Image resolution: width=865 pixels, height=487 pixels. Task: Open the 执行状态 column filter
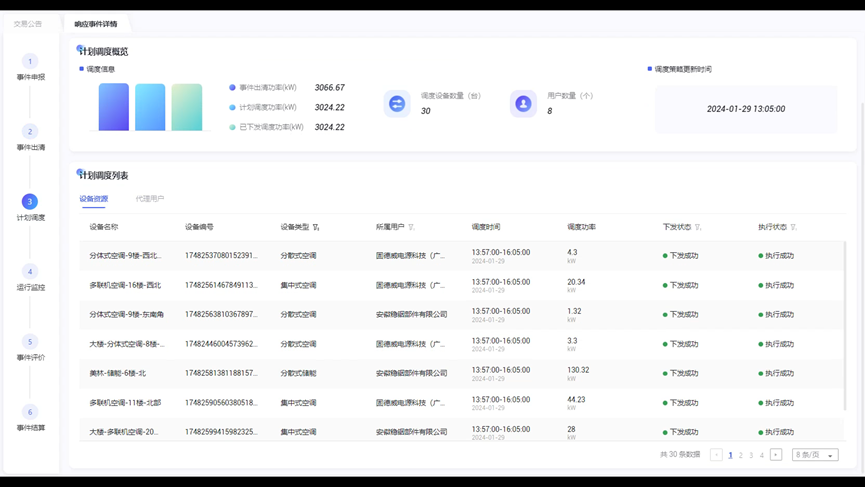tap(793, 227)
